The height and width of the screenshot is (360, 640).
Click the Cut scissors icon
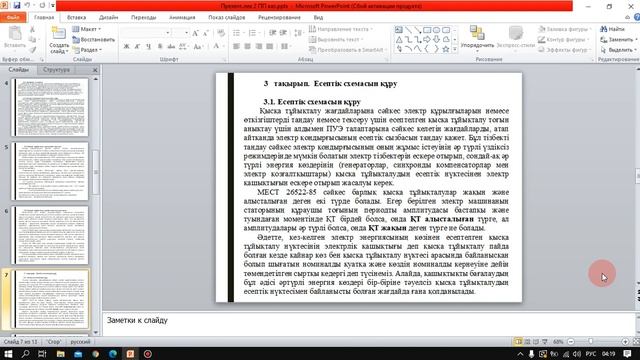click(32, 29)
